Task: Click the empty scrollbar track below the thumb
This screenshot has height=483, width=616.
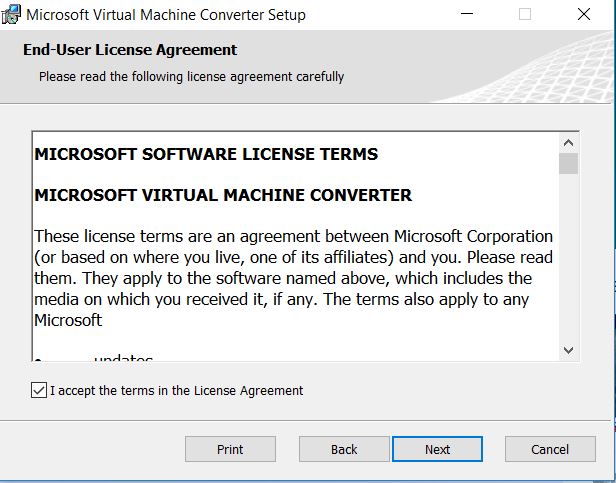Action: coord(568,260)
